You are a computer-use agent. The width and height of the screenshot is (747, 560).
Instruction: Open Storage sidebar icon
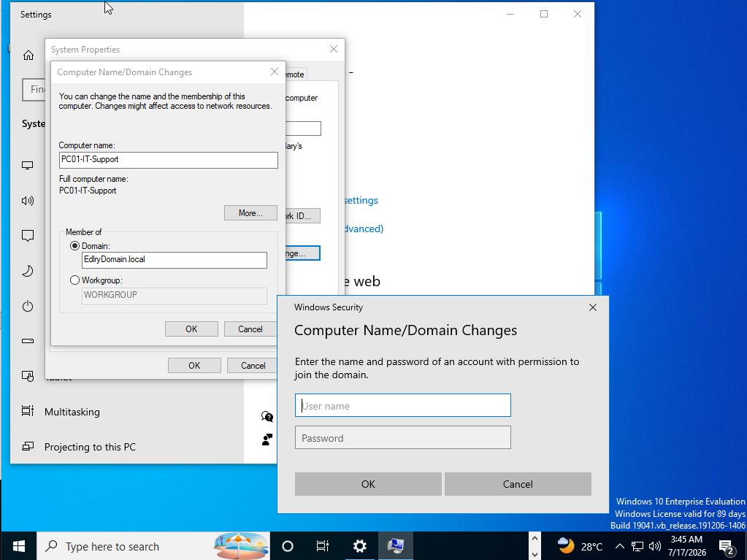click(x=28, y=341)
